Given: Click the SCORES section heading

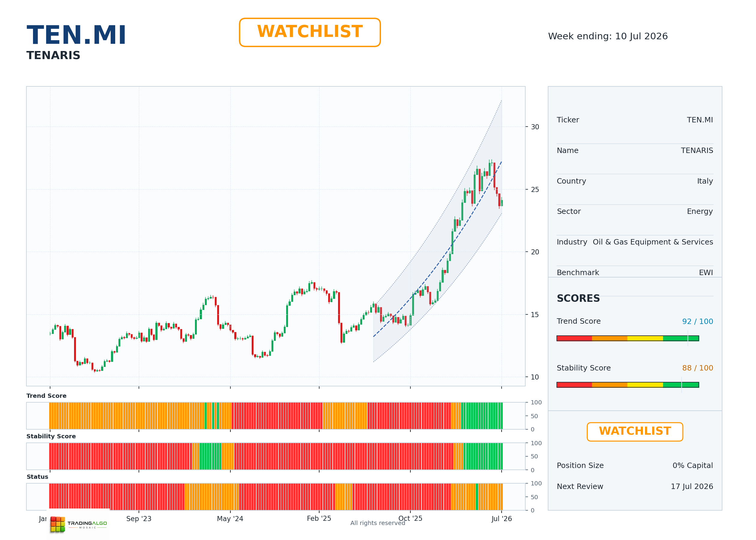Looking at the screenshot, I should coord(578,298).
